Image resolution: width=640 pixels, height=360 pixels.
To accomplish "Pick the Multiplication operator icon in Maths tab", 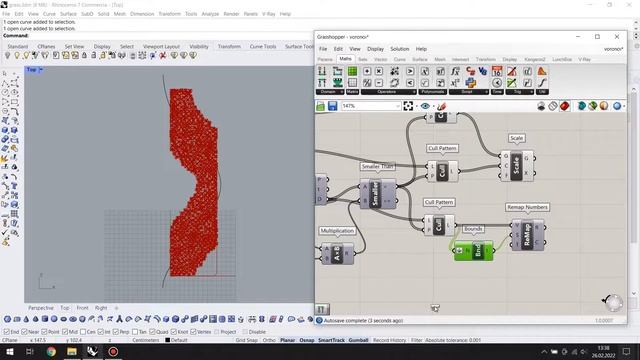I will coord(379,71).
